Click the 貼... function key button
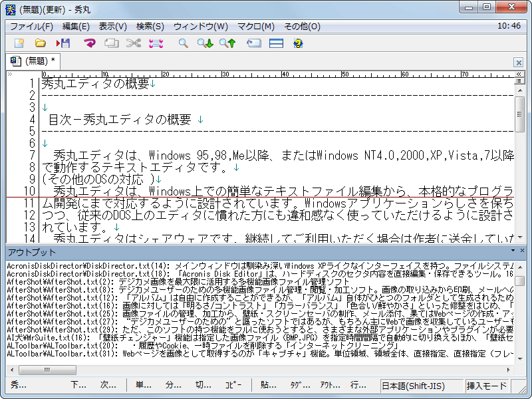The image size is (532, 399). coord(269,385)
